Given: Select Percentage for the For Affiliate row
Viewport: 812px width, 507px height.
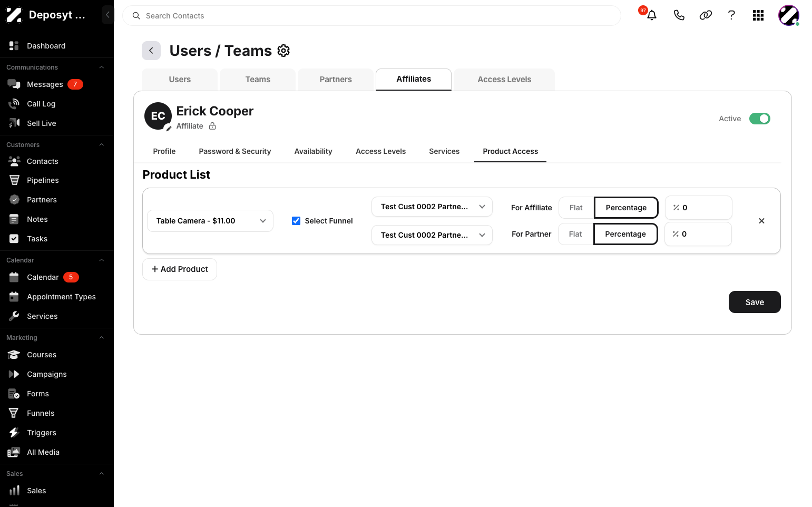Looking at the screenshot, I should [626, 208].
